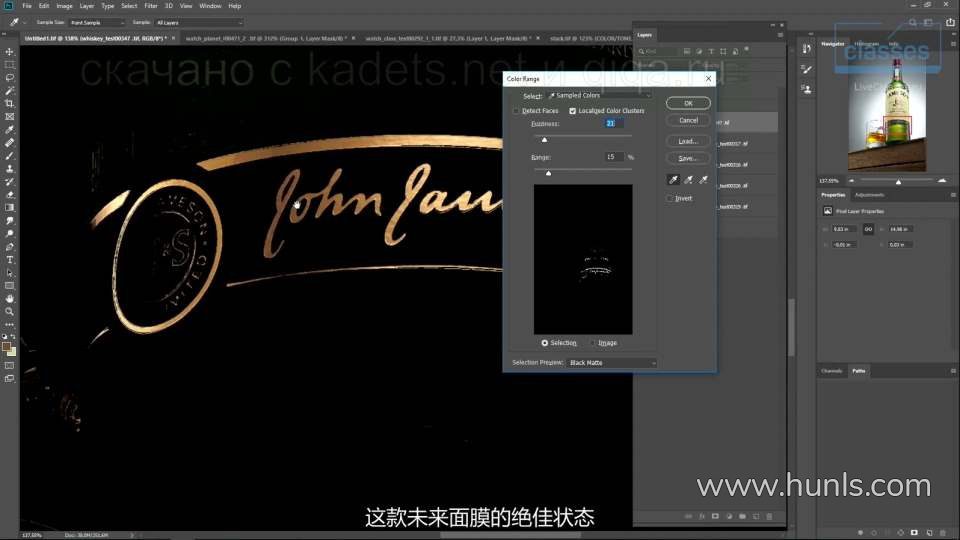
Task: Click the Fuzziness value field
Action: click(x=614, y=123)
